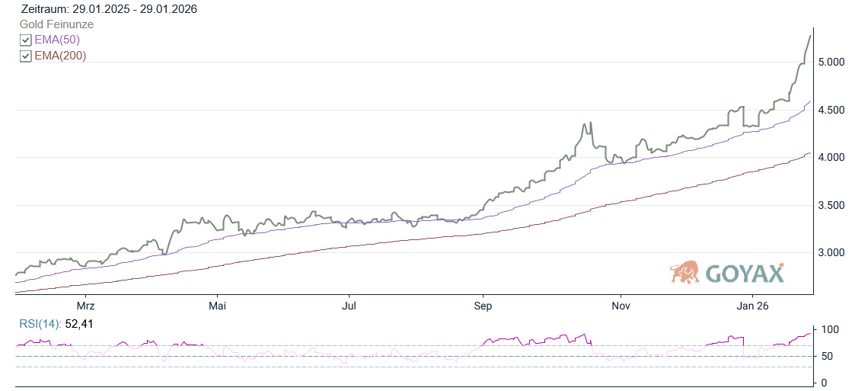Select the Jan 26 marker on time axis

pos(753,306)
